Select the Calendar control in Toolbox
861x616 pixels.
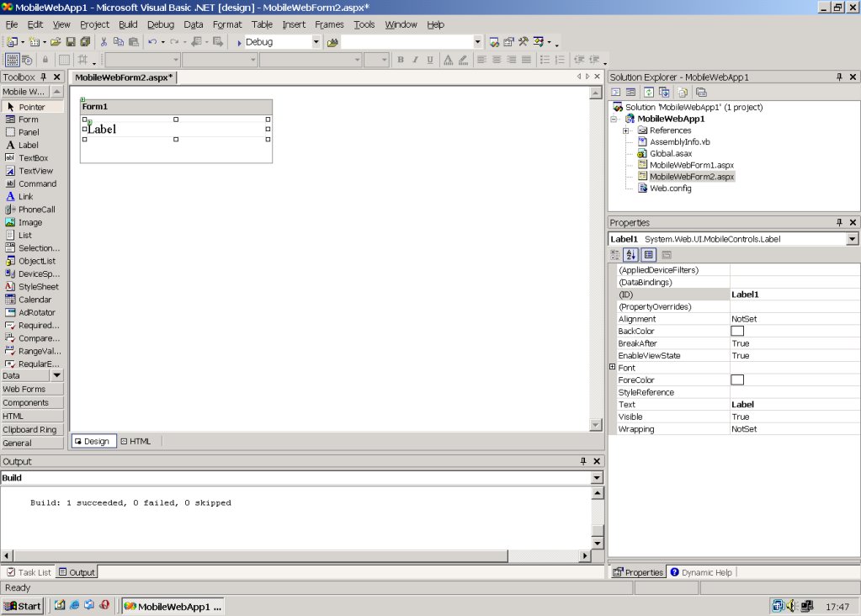(33, 300)
